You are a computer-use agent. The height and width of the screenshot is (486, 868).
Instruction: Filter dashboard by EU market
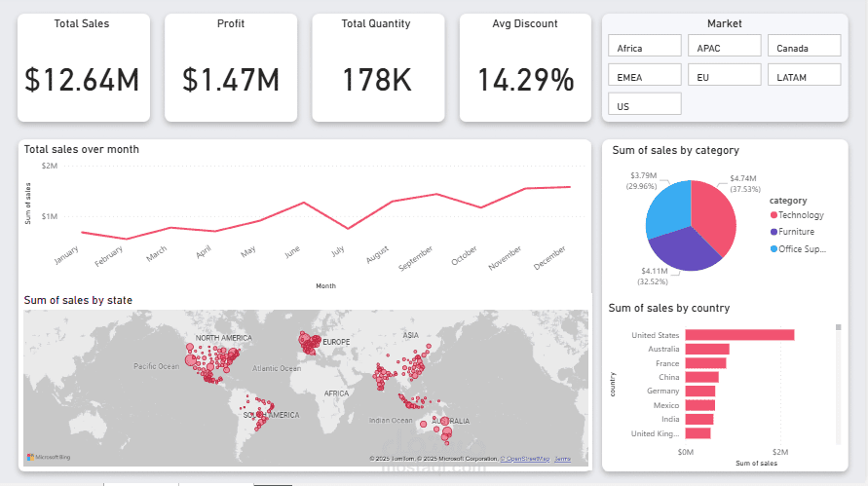coord(724,75)
